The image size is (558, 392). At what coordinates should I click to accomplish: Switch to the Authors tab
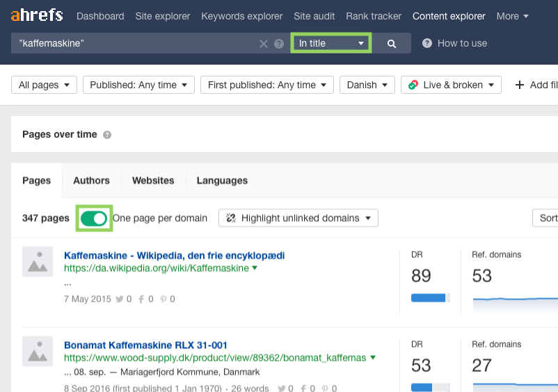click(x=91, y=181)
